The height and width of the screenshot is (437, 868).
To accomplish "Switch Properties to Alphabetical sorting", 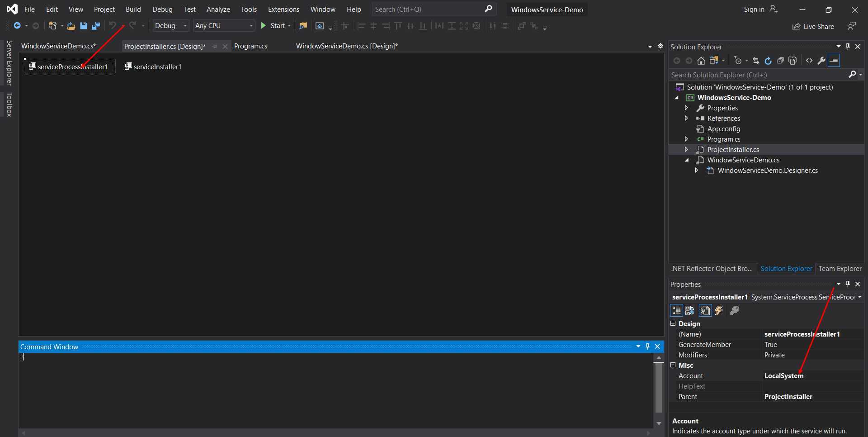I will [689, 310].
